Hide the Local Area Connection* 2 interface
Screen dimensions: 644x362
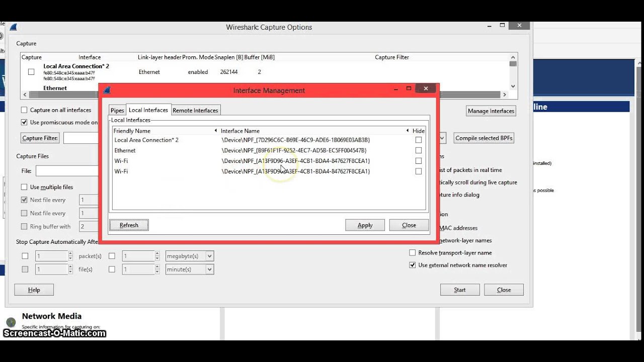[419, 140]
